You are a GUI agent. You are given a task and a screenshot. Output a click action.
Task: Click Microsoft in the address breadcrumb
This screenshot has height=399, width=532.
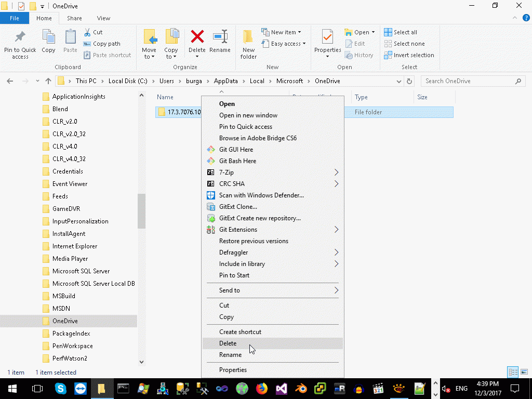(x=289, y=81)
